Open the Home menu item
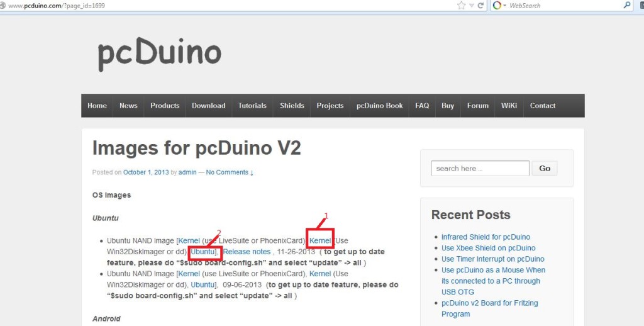Viewport: 644px width, 326px height. [x=97, y=106]
